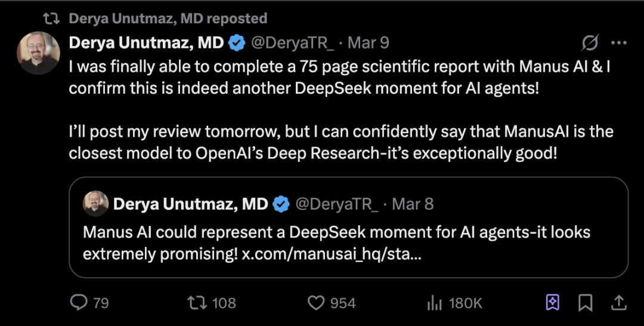644x326 pixels.
Task: Click the purple sparkle bookmark icon
Action: [x=553, y=303]
